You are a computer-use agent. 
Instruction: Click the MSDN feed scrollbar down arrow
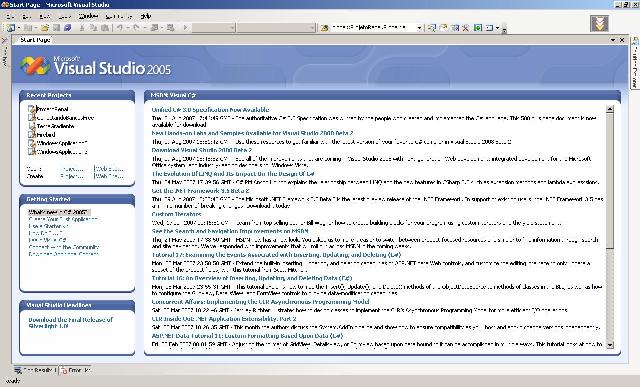click(x=610, y=345)
